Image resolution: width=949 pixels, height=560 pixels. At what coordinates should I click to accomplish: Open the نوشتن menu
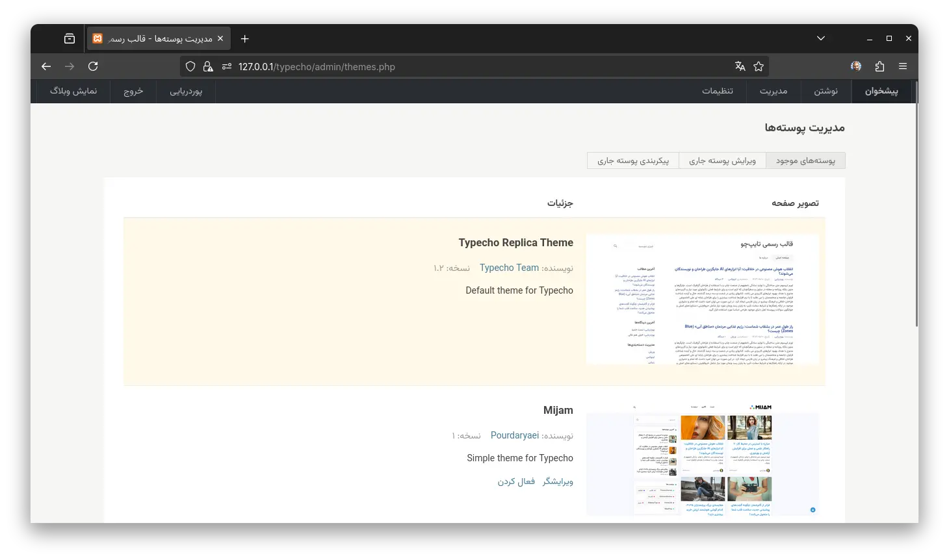point(825,91)
